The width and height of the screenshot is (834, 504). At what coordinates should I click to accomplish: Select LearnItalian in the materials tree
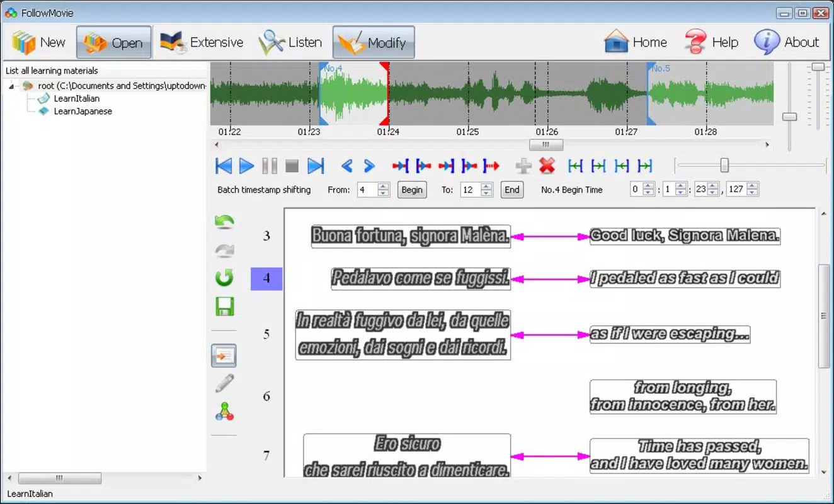click(77, 98)
